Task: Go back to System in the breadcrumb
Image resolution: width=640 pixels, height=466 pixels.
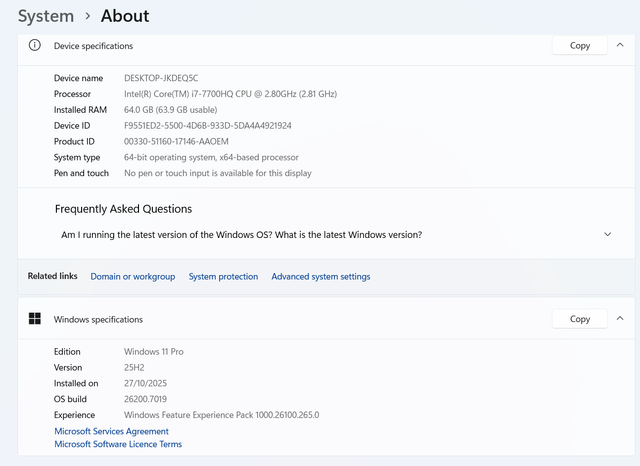Action: tap(46, 16)
